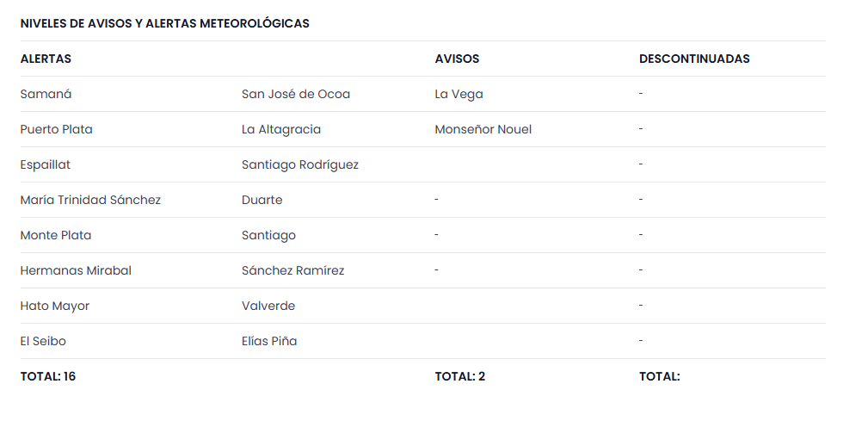This screenshot has height=421, width=868.
Task: Select Puerto Plata in the alerts list
Action: (56, 129)
